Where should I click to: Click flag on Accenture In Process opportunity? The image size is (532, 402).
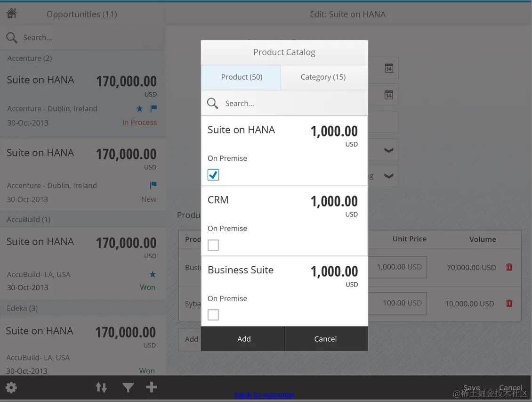coord(153,108)
